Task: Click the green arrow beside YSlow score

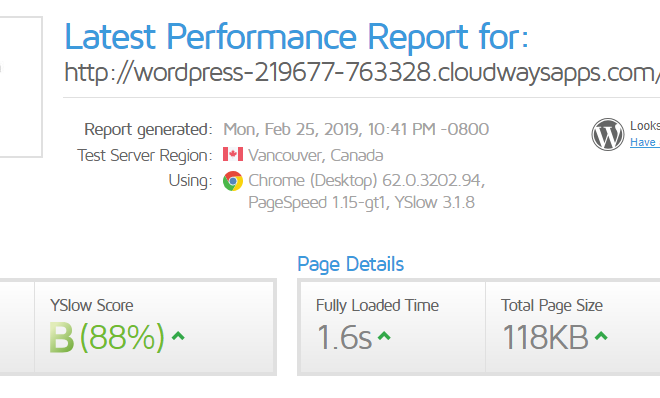Action: [178, 336]
